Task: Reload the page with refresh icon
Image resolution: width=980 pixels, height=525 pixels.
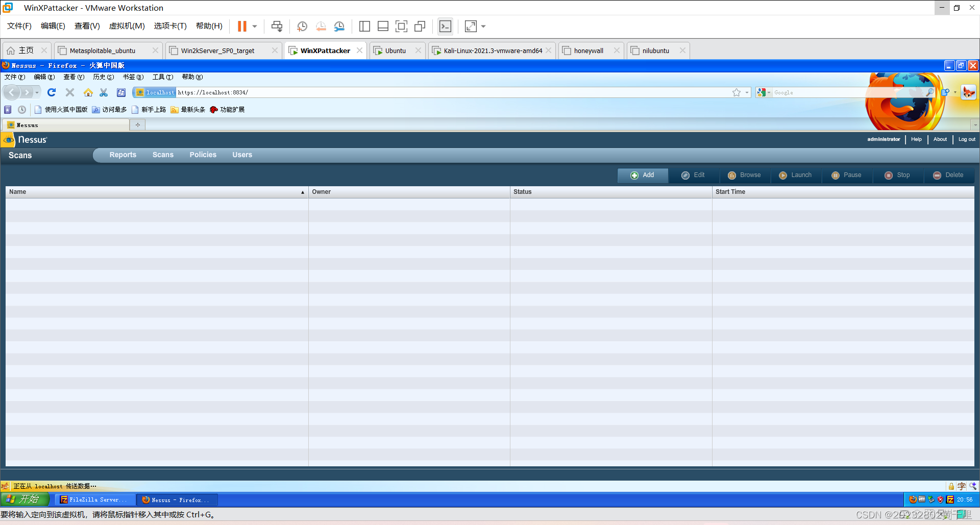Action: (52, 92)
